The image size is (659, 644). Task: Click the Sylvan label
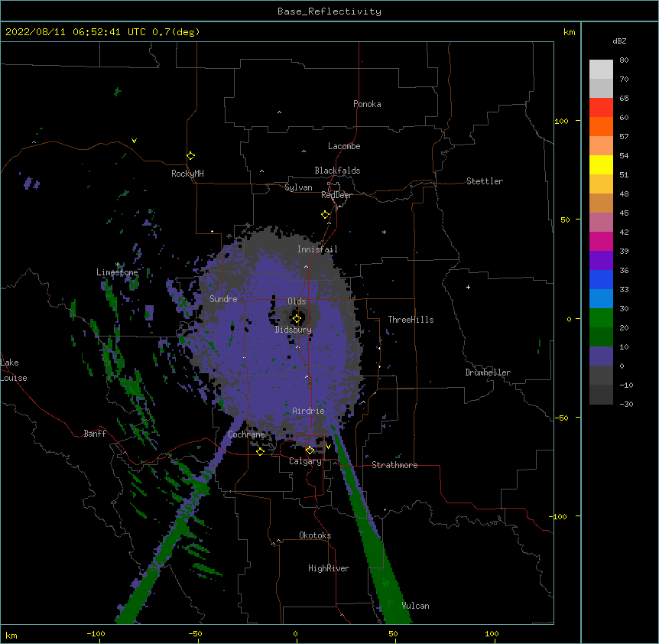[x=298, y=187]
